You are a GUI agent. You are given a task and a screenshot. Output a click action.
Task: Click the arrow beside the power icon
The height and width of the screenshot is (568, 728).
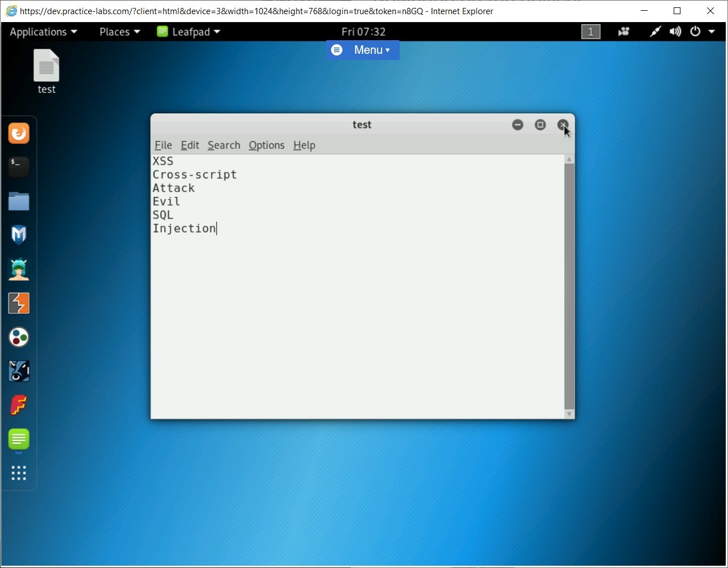[x=713, y=32]
